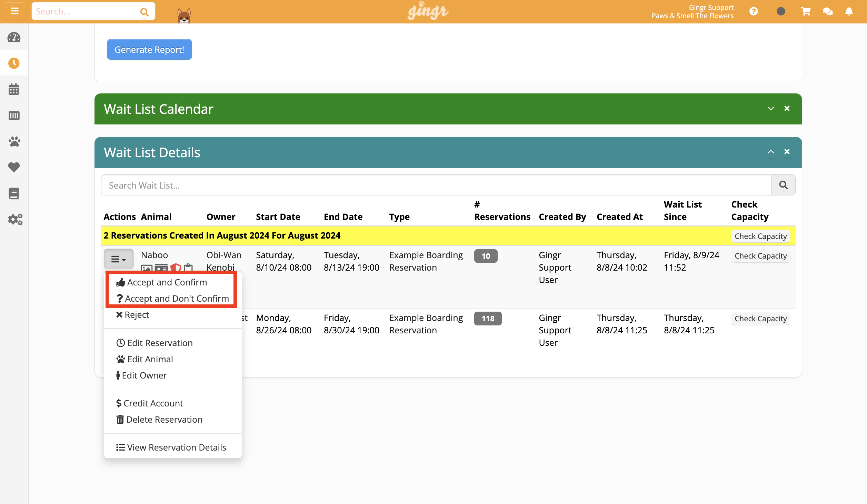Click Check Capacity for the 8/26/24 reservation
The image size is (867, 504).
pos(760,319)
